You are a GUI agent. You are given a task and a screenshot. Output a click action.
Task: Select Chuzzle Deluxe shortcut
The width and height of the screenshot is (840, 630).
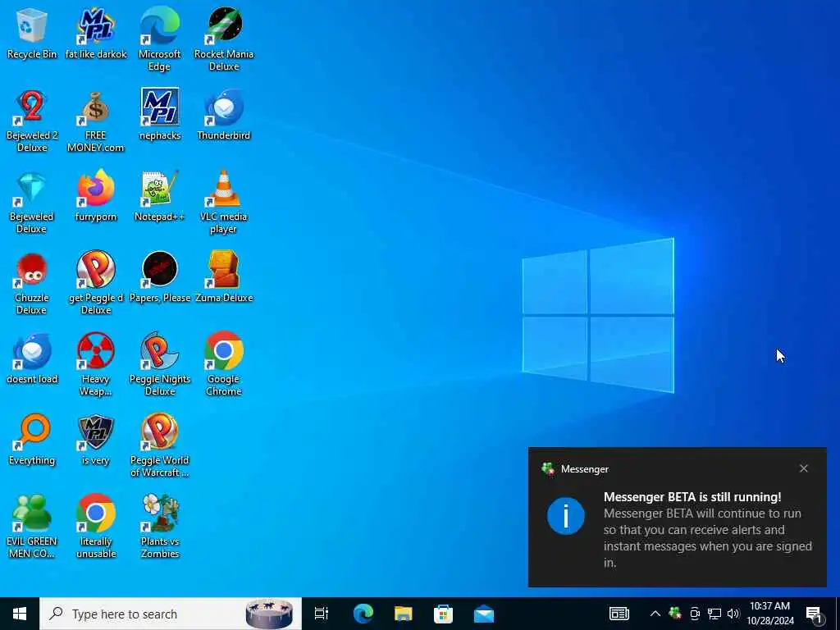[32, 283]
